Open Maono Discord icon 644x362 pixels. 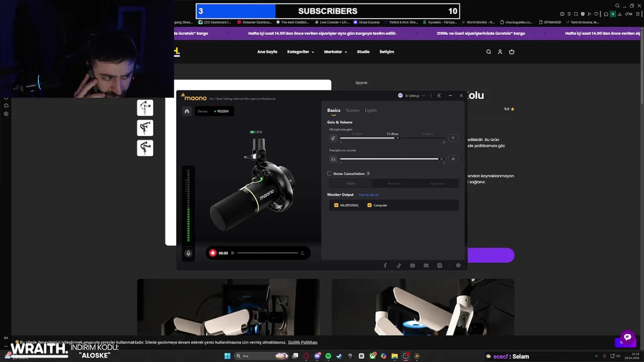[x=426, y=265]
